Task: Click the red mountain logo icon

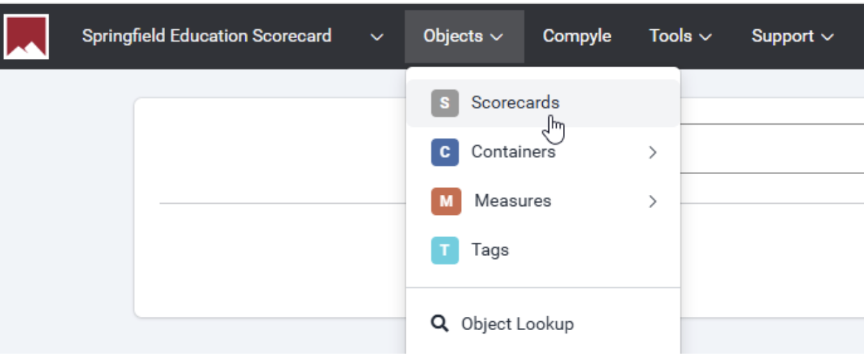Action: coord(26,36)
